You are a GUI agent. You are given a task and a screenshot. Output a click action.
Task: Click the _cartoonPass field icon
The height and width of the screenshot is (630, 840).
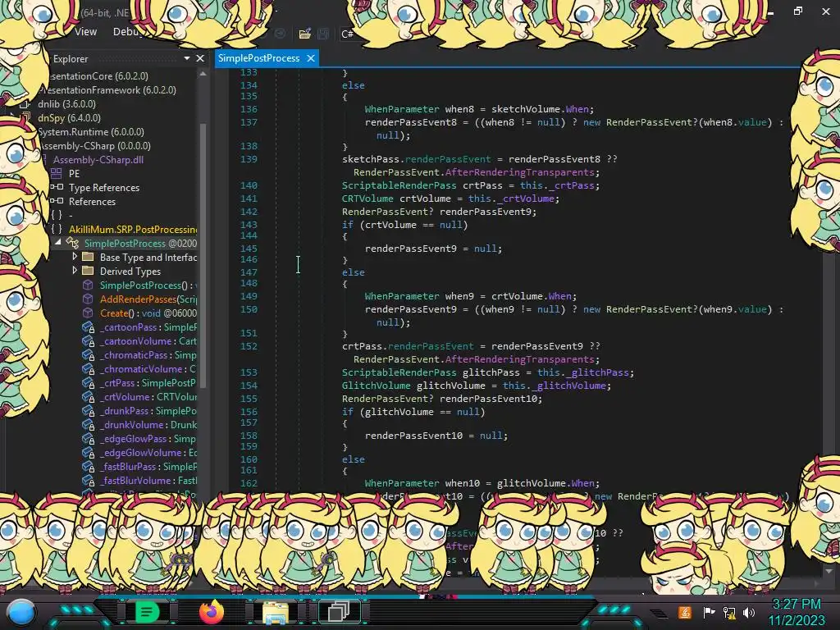88,327
